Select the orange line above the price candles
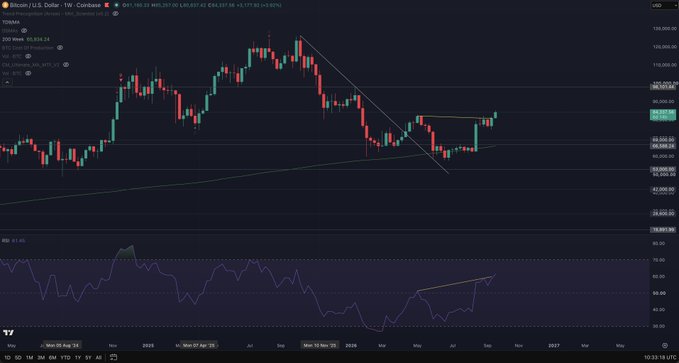Viewport: 679px width, 363px height. pos(455,117)
